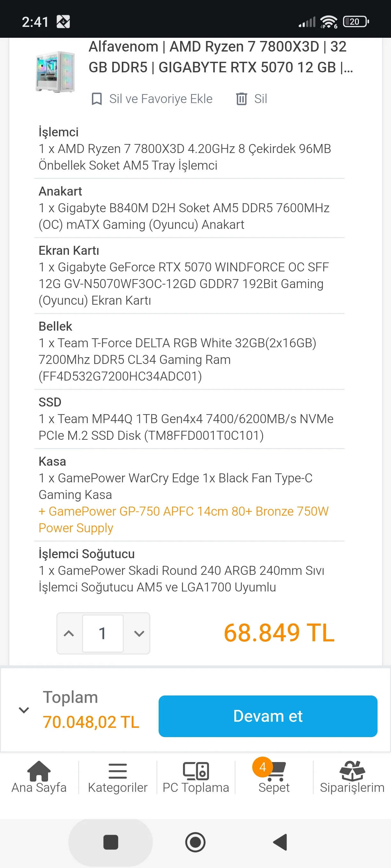Click the quantity input field
Viewport: 391px width, 868px height.
tap(103, 633)
